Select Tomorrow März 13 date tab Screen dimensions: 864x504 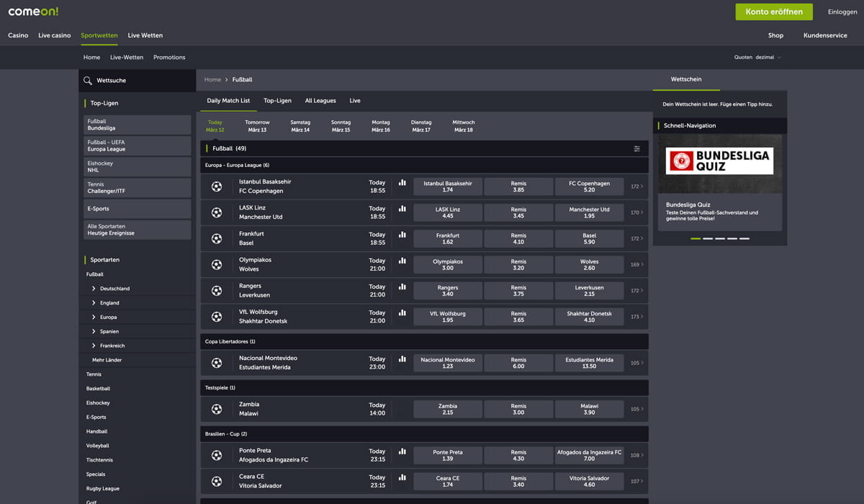tap(257, 126)
